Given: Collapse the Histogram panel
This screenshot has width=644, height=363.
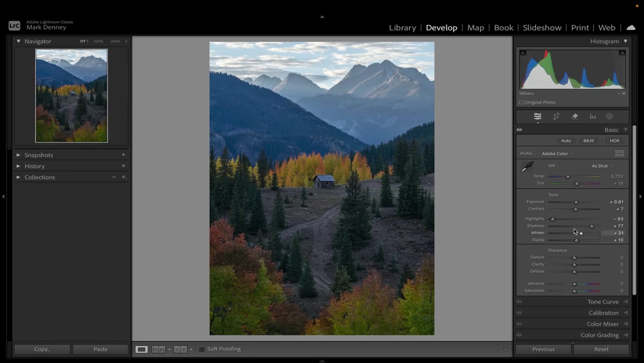Looking at the screenshot, I should click(625, 41).
